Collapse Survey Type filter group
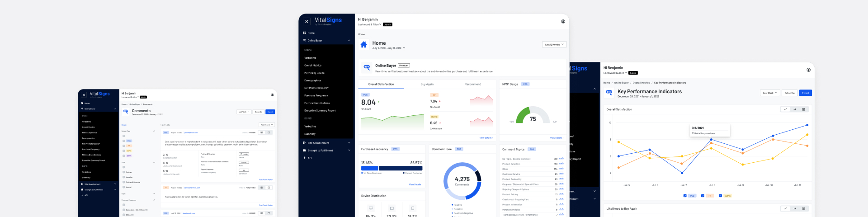The image size is (868, 217). [154, 131]
